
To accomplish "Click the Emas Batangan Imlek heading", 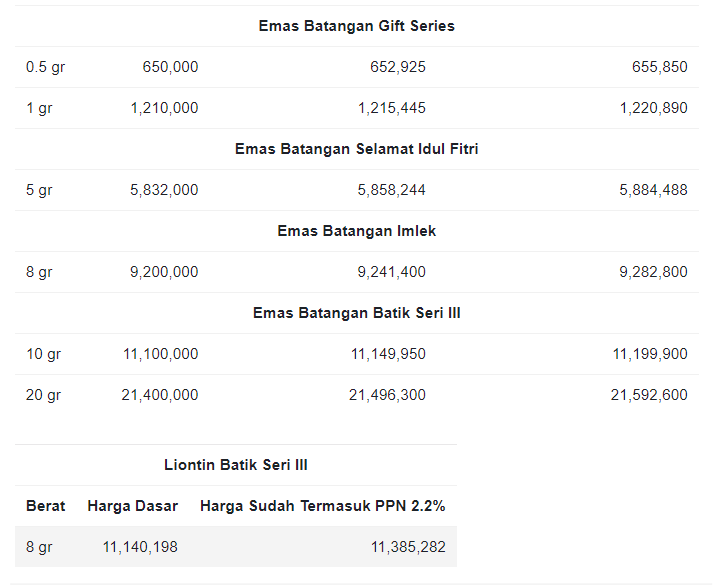I will click(356, 231).
